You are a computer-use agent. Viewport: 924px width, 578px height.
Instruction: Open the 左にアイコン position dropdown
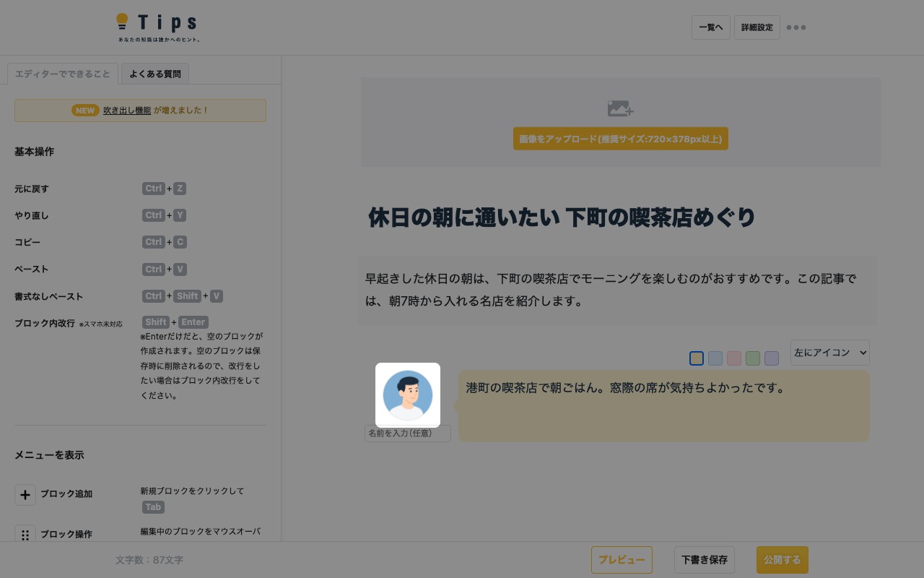pos(830,353)
